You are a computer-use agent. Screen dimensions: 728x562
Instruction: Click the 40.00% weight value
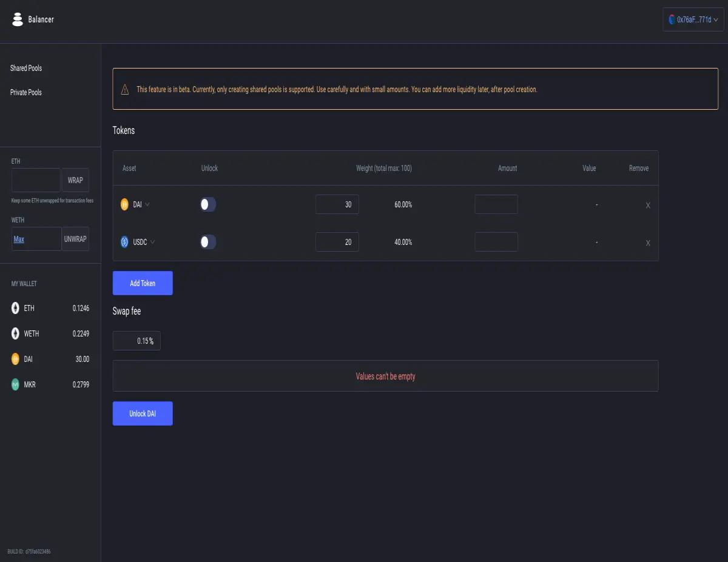click(x=403, y=242)
